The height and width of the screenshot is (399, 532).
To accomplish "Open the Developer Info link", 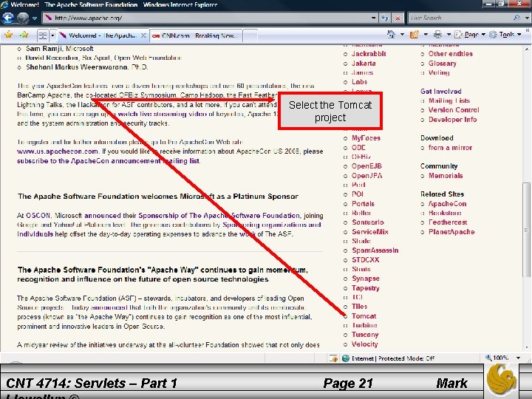I will pos(452,120).
